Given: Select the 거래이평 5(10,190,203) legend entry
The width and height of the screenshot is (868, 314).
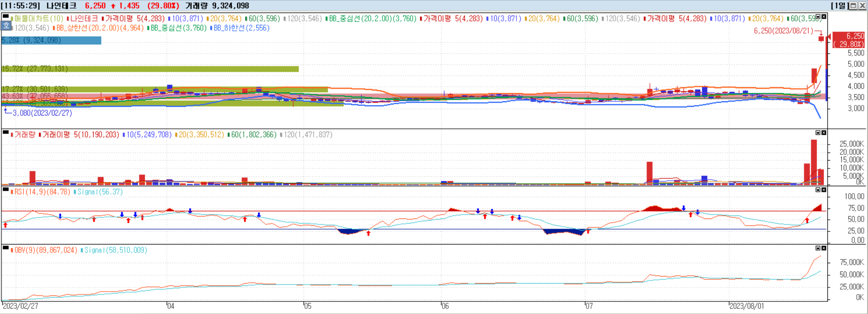Looking at the screenshot, I should pos(79,135).
